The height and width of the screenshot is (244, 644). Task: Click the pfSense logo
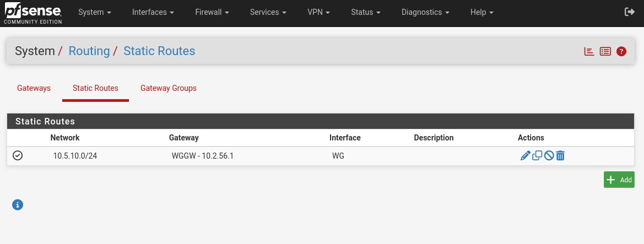click(33, 13)
